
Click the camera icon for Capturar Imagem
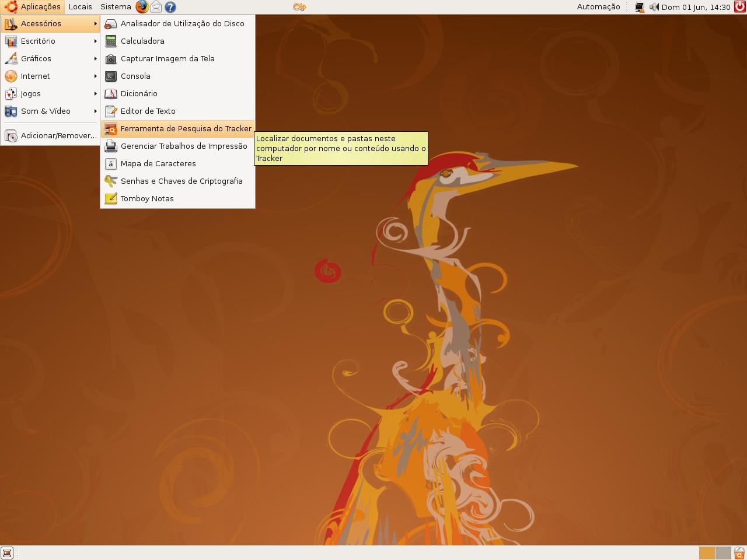pyautogui.click(x=111, y=59)
